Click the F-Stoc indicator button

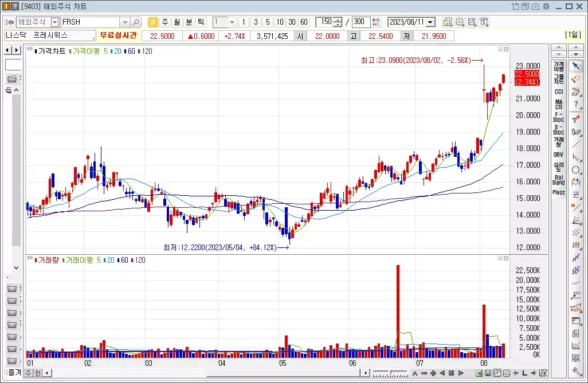pos(558,117)
